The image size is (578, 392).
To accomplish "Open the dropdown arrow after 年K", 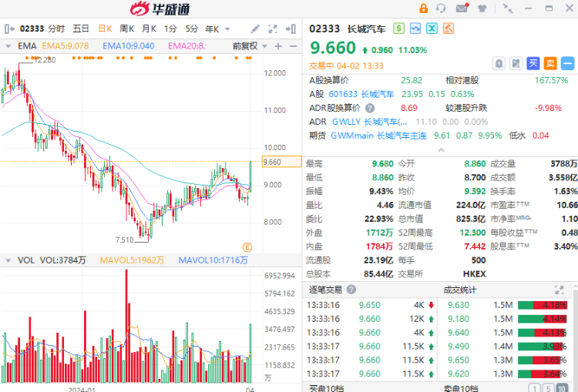I will 227,29.
